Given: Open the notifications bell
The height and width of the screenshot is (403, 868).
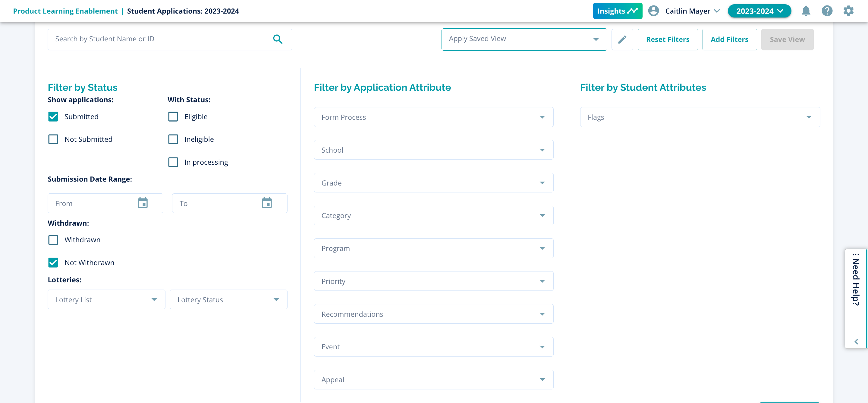Looking at the screenshot, I should tap(806, 11).
